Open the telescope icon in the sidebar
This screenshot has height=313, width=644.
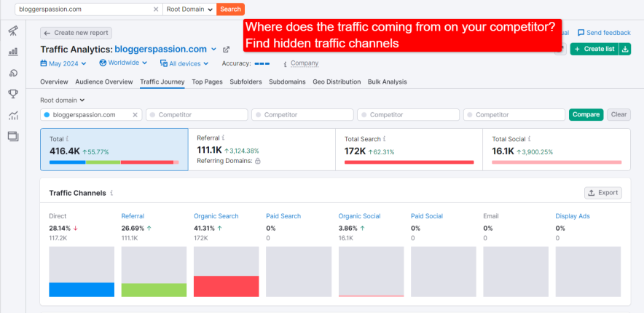tap(13, 31)
